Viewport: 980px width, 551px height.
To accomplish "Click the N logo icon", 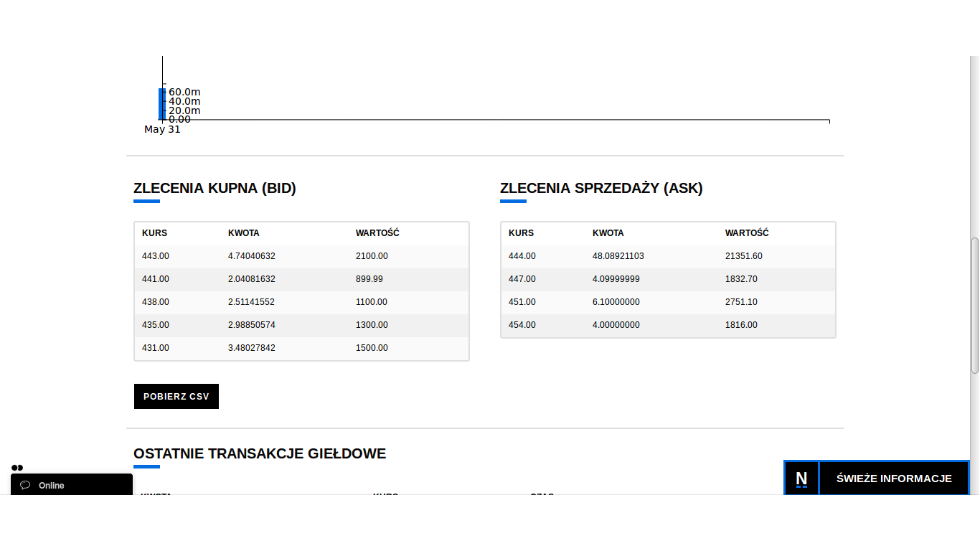I will [801, 479].
